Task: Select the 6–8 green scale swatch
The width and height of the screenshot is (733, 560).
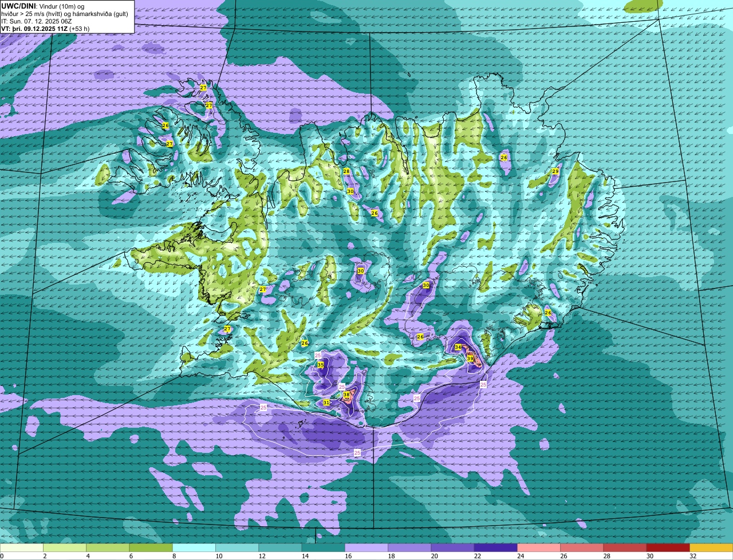Action: 151,548
